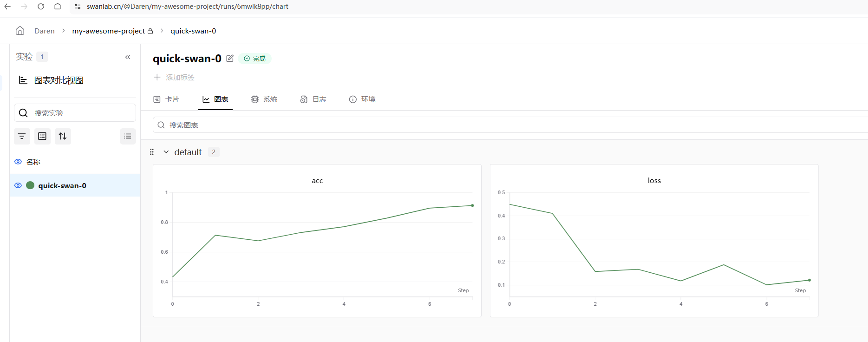Click the acc chart title

point(317,181)
